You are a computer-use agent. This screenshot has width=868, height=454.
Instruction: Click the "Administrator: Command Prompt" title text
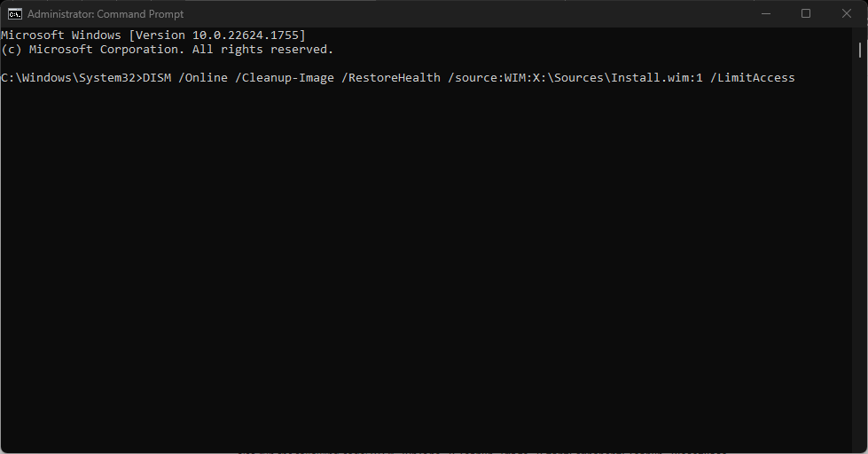click(x=106, y=14)
